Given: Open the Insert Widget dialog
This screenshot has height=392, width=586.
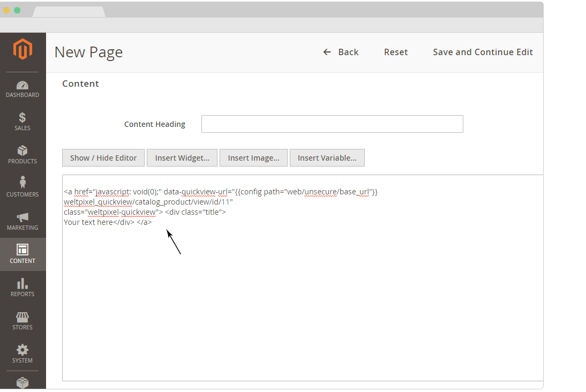Looking at the screenshot, I should [x=182, y=158].
